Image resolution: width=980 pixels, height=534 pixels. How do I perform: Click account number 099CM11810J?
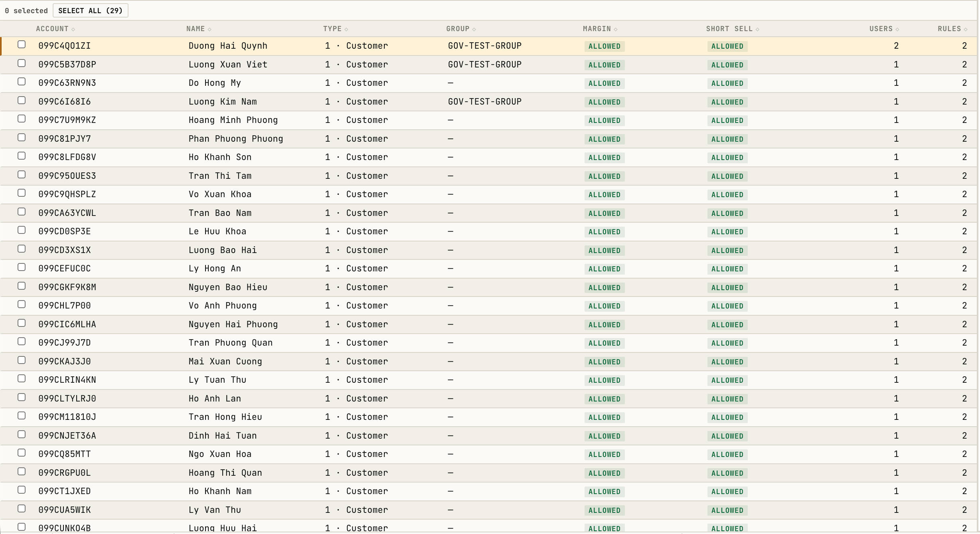67,417
